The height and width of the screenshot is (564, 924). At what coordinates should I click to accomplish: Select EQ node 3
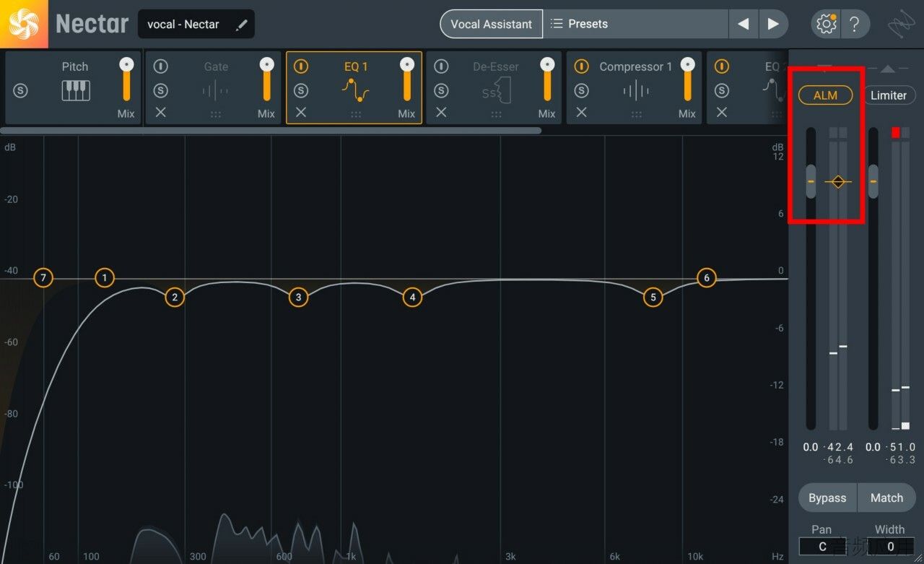tap(298, 297)
